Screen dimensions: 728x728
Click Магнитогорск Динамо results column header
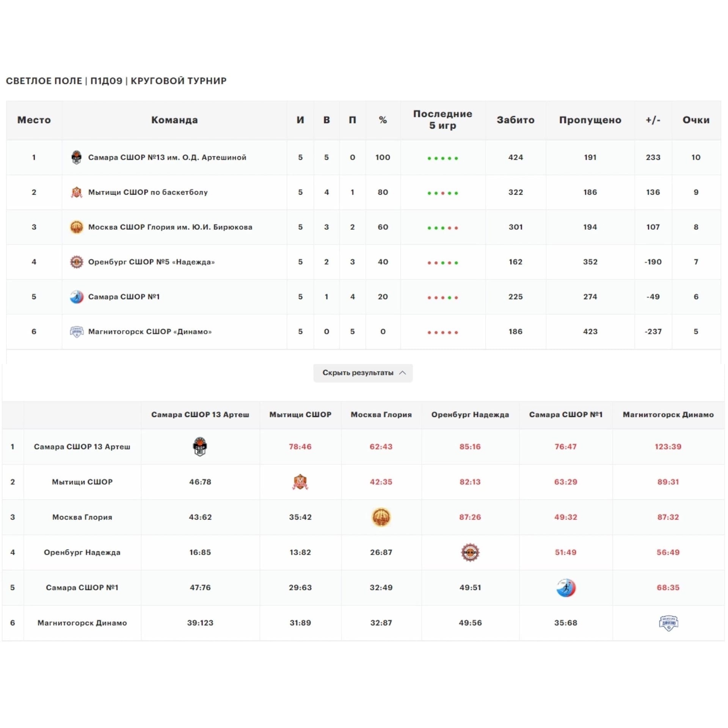click(x=668, y=415)
